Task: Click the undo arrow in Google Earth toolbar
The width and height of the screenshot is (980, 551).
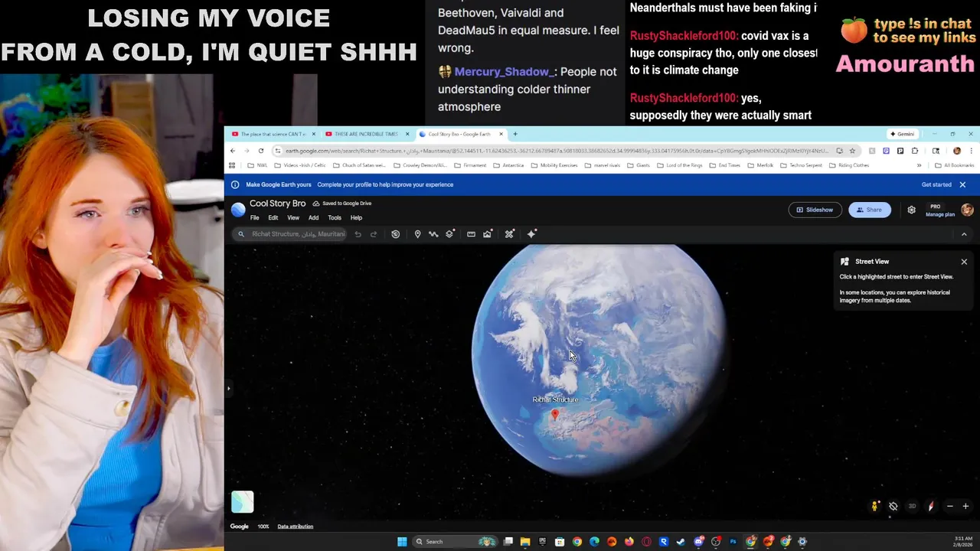Action: click(x=358, y=234)
